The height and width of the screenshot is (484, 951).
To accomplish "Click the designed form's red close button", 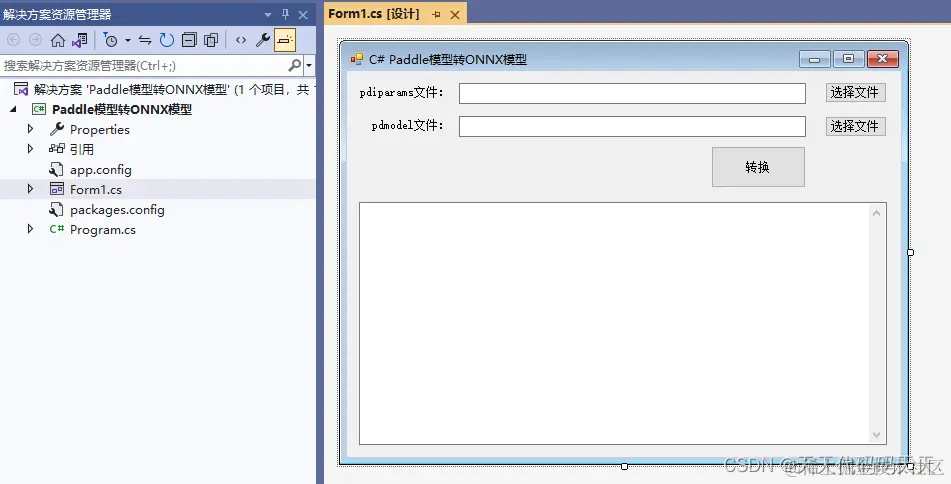I will [882, 59].
